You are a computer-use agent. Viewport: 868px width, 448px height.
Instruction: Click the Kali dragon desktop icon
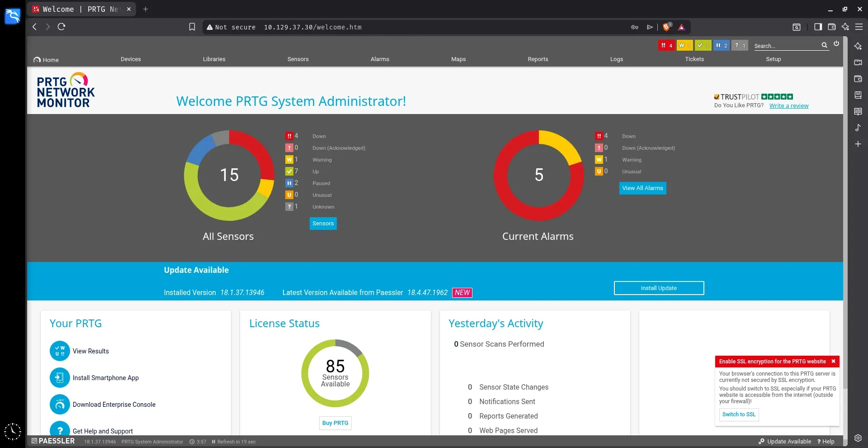[x=13, y=16]
